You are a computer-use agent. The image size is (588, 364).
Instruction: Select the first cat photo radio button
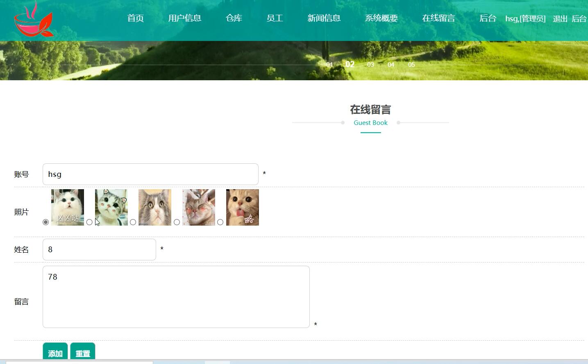pyautogui.click(x=45, y=222)
